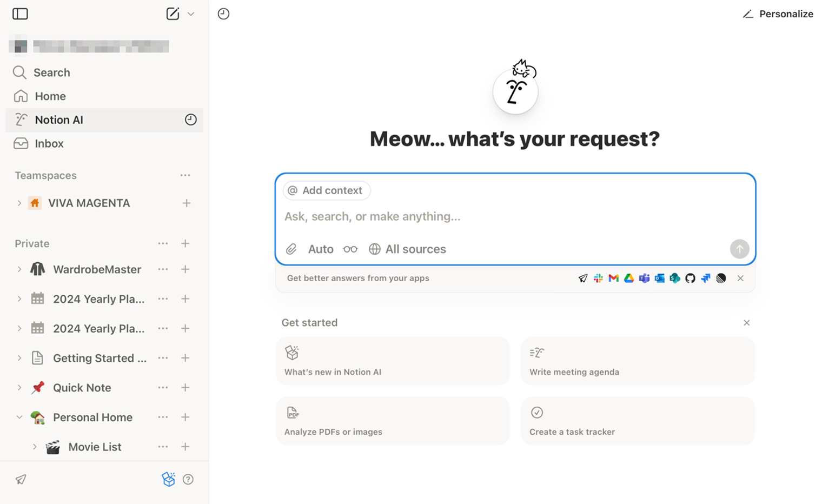Collapse the Personal Home page tree
Viewport: 822px width, 504px height.
pos(19,417)
